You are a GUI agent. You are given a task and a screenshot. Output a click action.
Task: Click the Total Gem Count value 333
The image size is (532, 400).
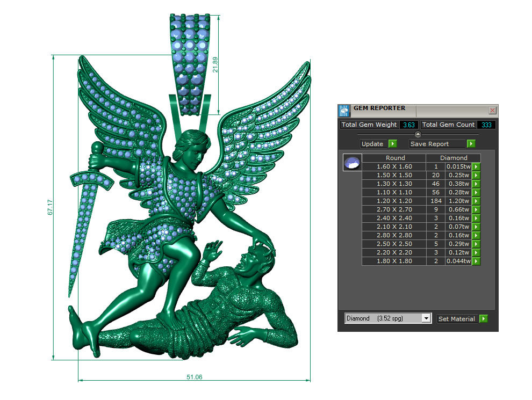pyautogui.click(x=486, y=125)
